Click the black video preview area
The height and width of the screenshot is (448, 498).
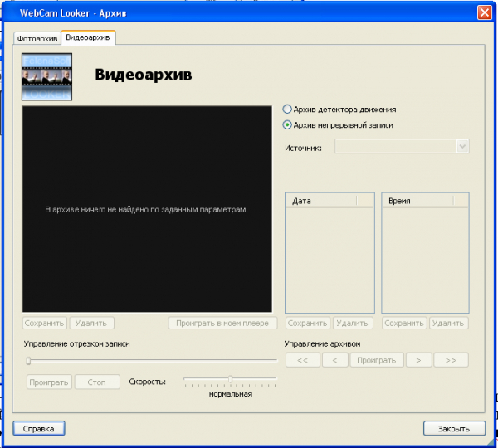coord(147,209)
